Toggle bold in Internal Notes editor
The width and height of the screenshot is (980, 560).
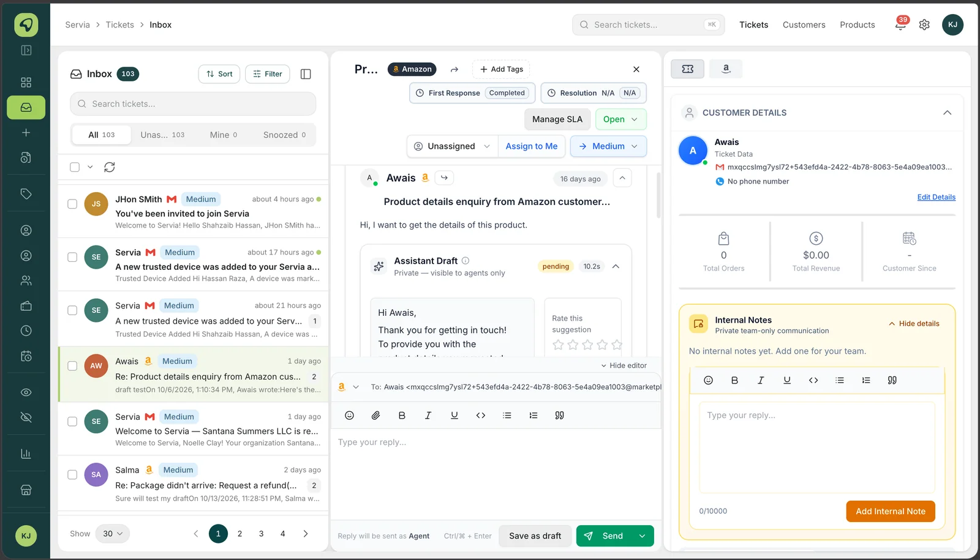click(x=734, y=380)
